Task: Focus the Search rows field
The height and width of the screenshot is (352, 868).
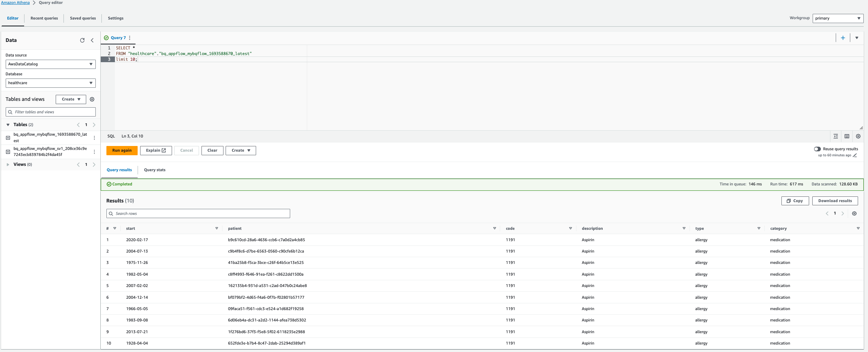Action: 198,213
